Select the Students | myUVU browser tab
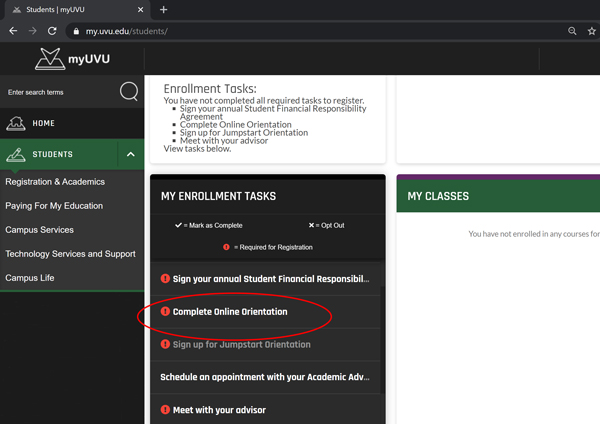This screenshot has height=424, width=600. pyautogui.click(x=77, y=10)
